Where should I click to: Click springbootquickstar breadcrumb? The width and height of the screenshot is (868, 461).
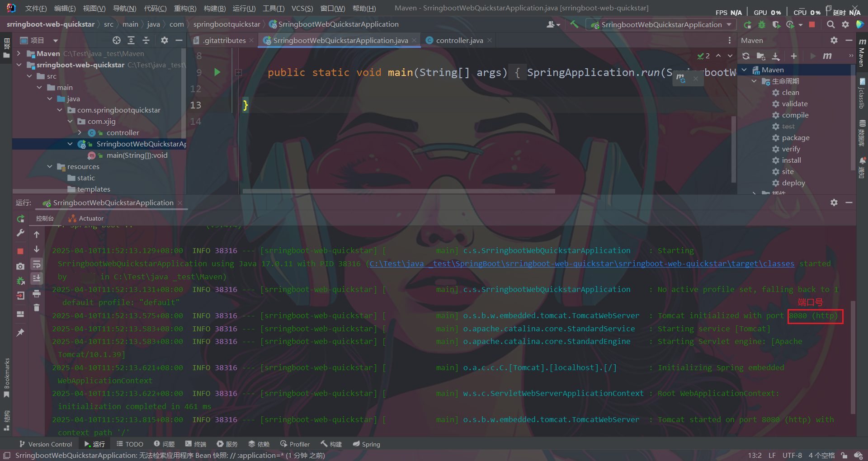click(226, 24)
